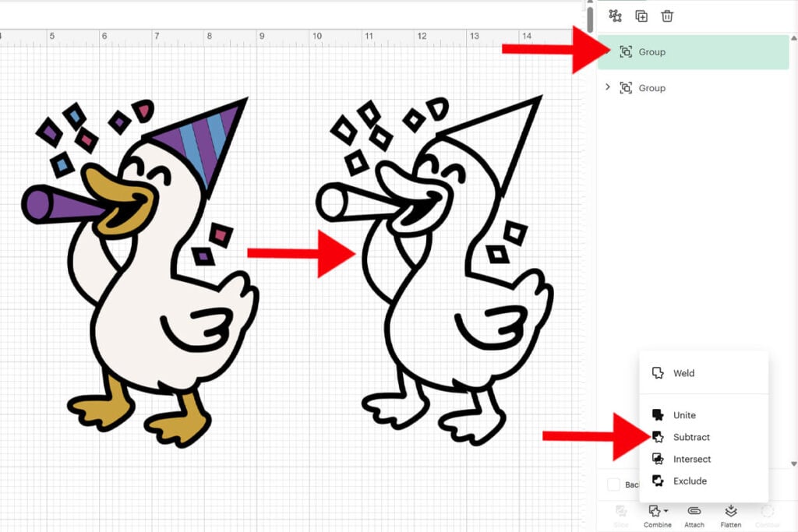
Task: Toggle the blank canvas checkbox
Action: [614, 484]
